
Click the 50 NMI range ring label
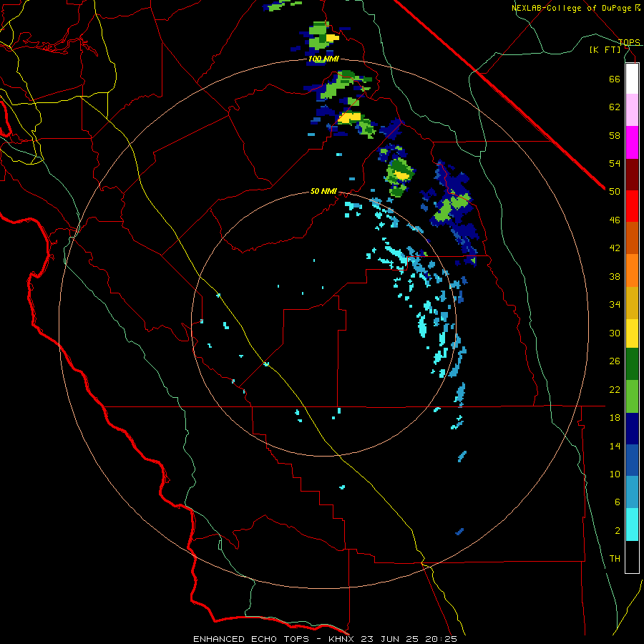[323, 191]
